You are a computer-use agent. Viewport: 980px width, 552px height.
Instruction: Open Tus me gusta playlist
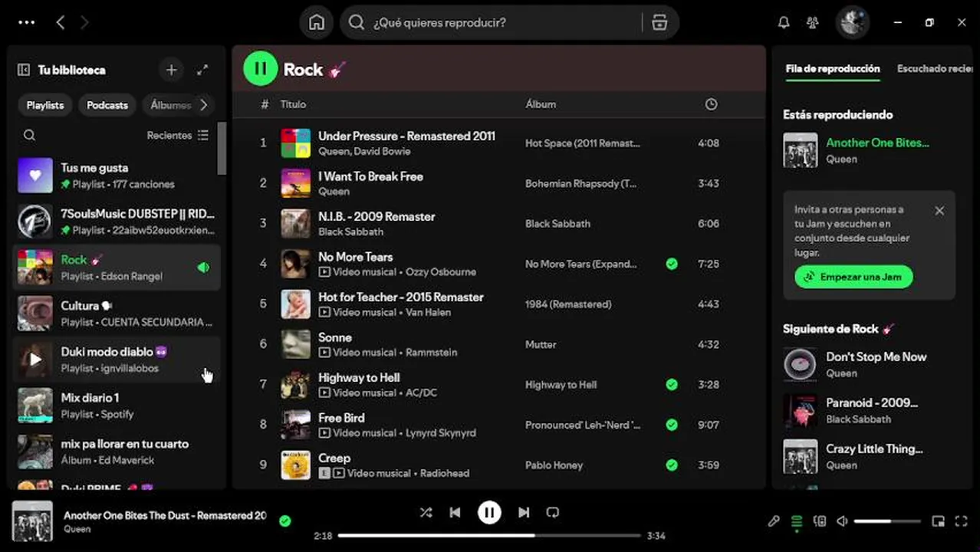click(117, 176)
